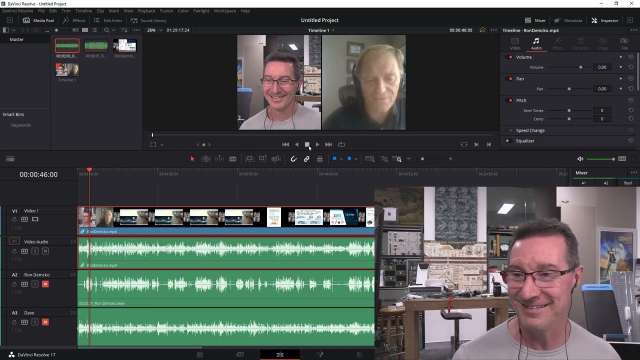Click the speaker mute icon near volume slider
The width and height of the screenshot is (640, 360).
pos(580,159)
